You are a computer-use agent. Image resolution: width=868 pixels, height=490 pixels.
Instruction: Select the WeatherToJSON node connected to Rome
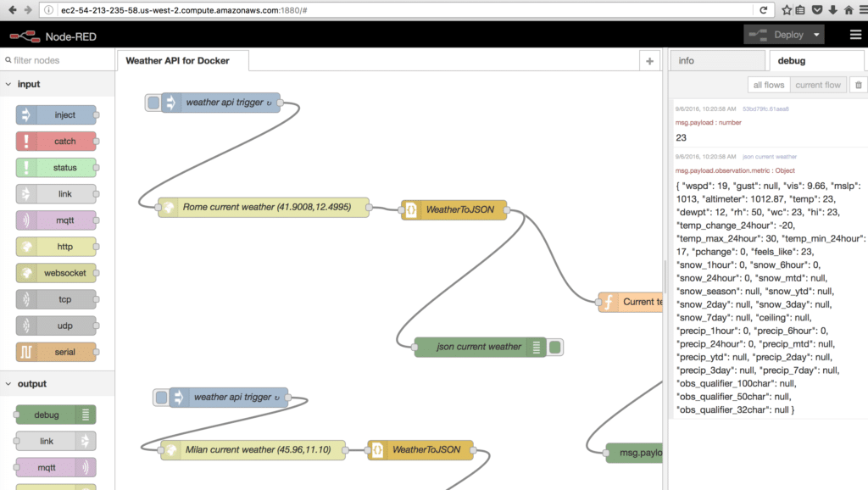click(x=454, y=210)
